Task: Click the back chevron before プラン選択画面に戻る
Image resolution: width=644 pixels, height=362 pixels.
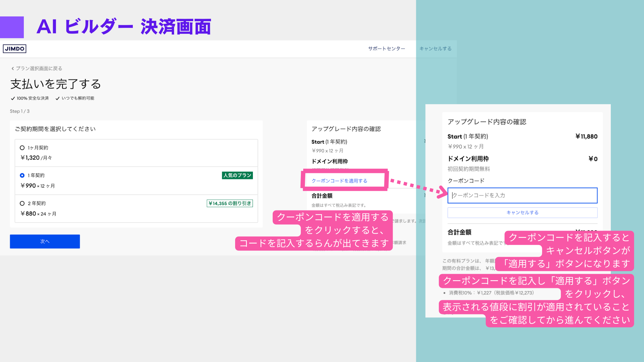Action: pos(13,69)
